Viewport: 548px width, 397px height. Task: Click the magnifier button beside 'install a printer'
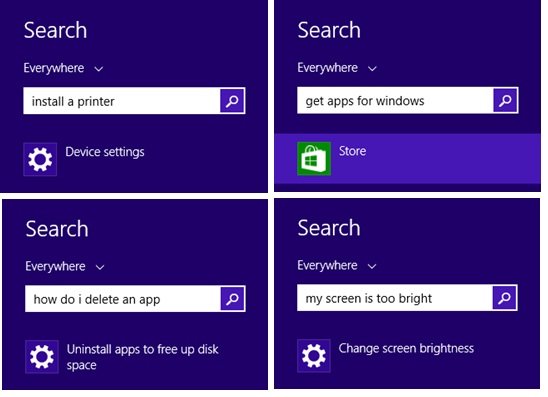[x=232, y=101]
